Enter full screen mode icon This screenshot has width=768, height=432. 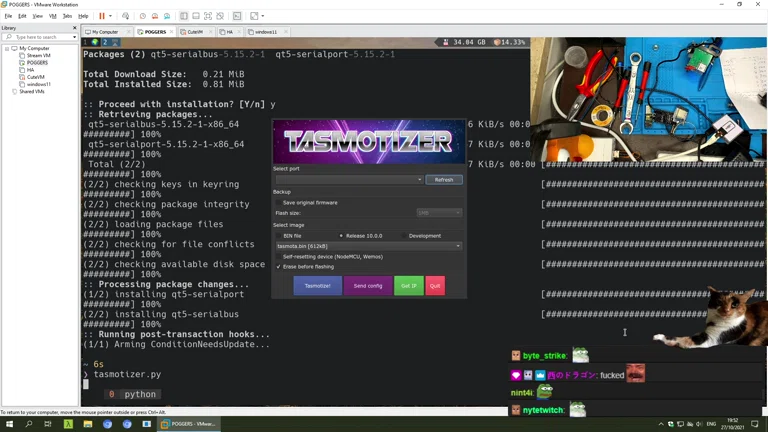click(x=208, y=16)
